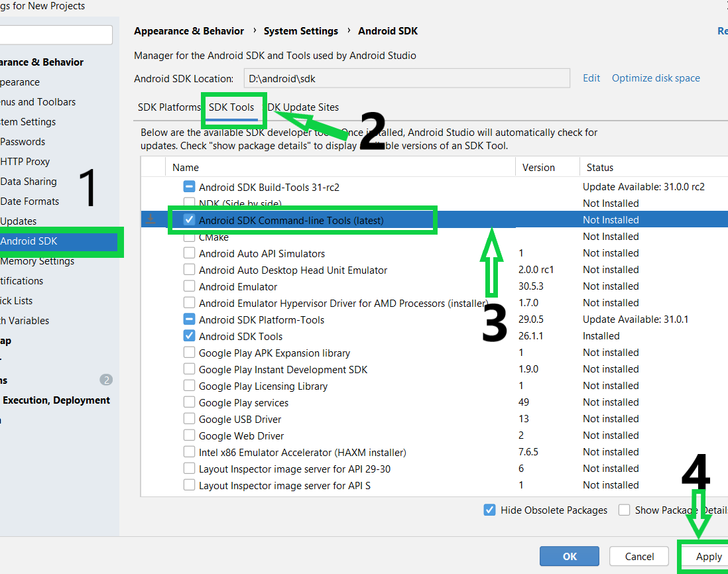This screenshot has width=728, height=574.
Task: Switch to the SDK Platforms tab
Action: point(169,107)
